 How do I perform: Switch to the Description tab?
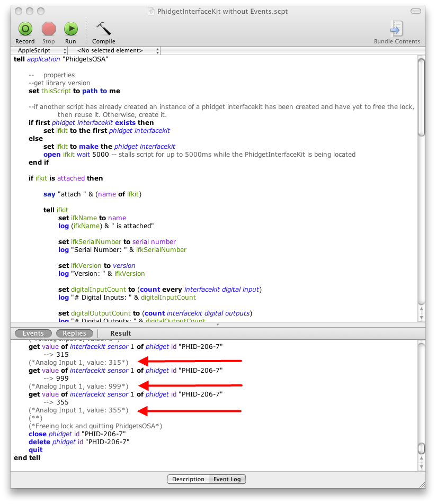188,479
